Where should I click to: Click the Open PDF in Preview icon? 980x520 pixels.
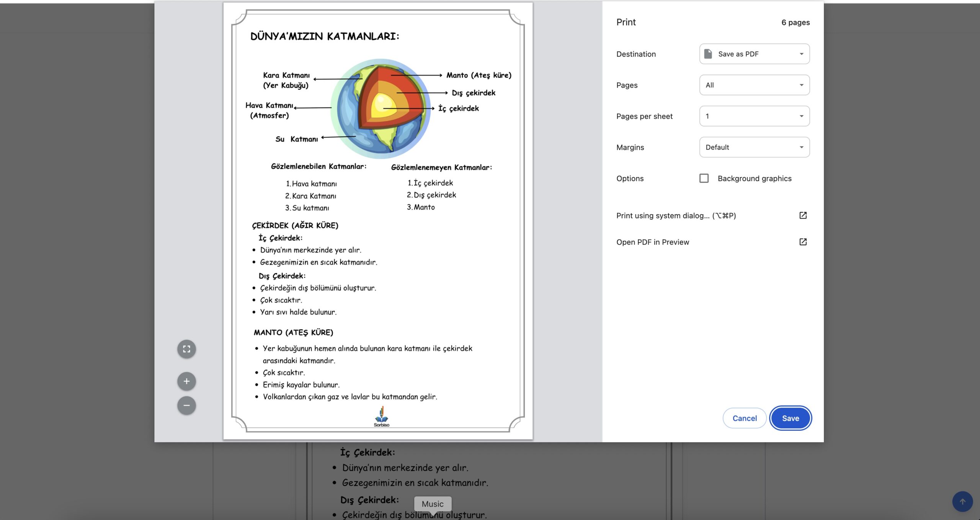(803, 242)
